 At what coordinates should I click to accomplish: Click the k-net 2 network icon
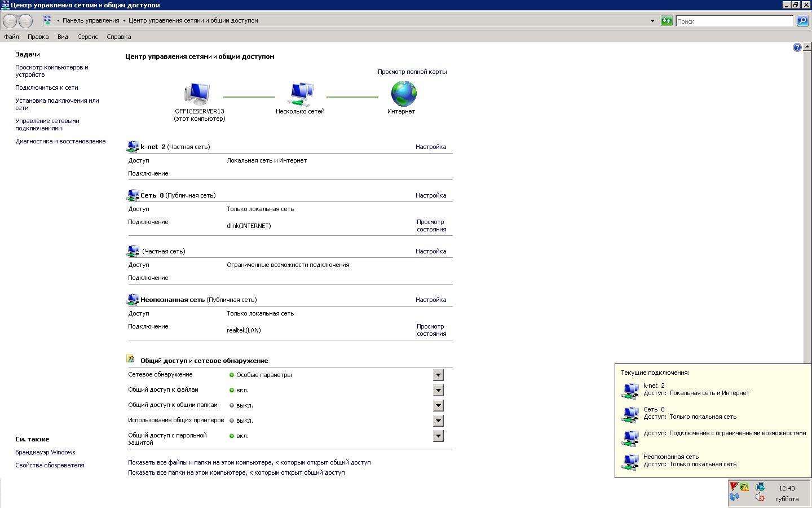coord(133,147)
